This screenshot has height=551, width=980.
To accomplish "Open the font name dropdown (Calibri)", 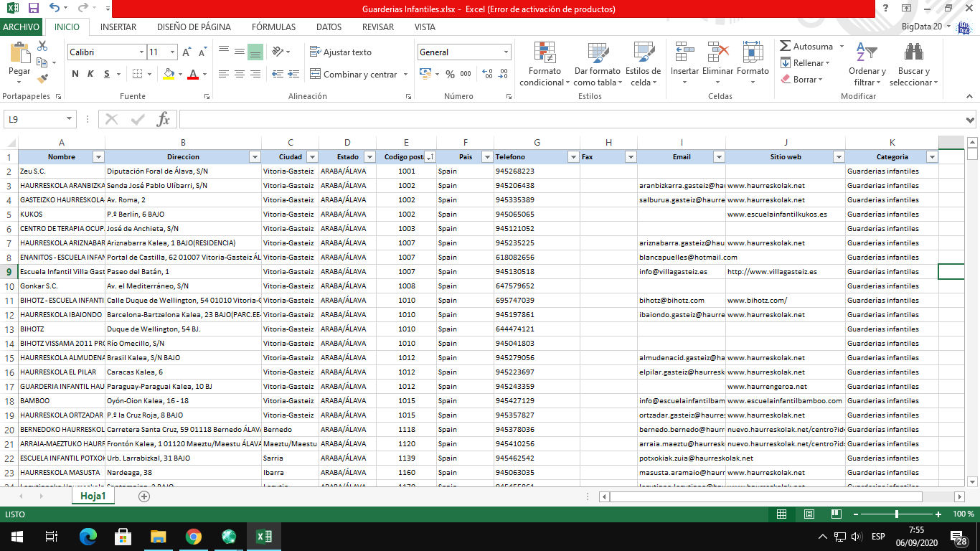I will point(141,52).
